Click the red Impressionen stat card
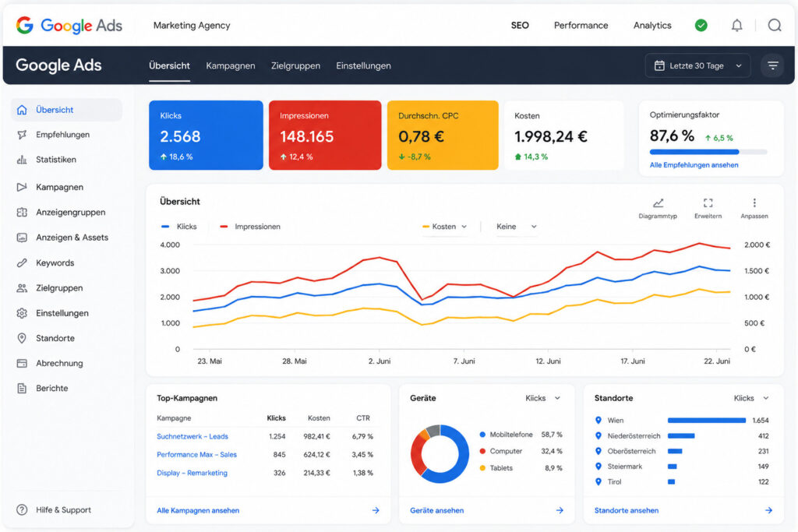The width and height of the screenshot is (798, 532). tap(325, 136)
